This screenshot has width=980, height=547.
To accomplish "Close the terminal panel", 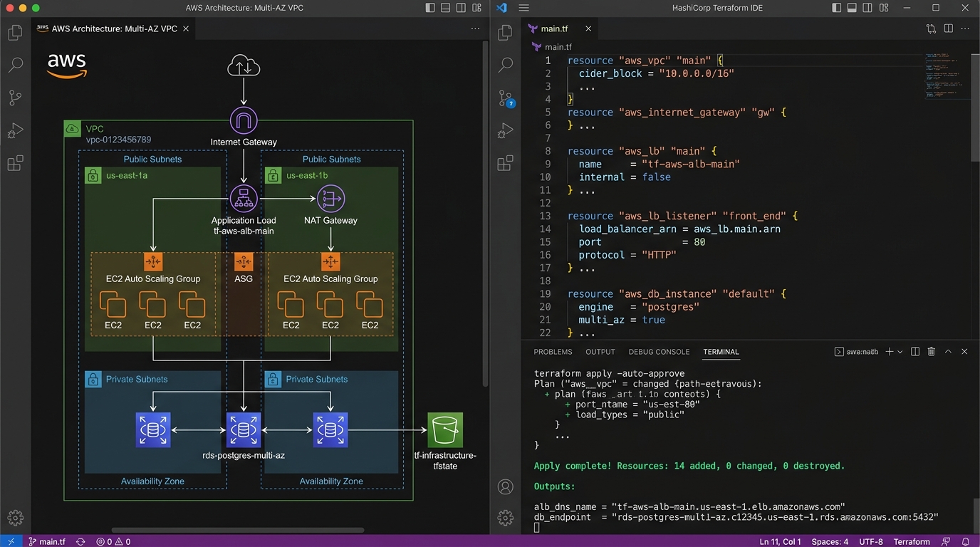I will (x=964, y=352).
